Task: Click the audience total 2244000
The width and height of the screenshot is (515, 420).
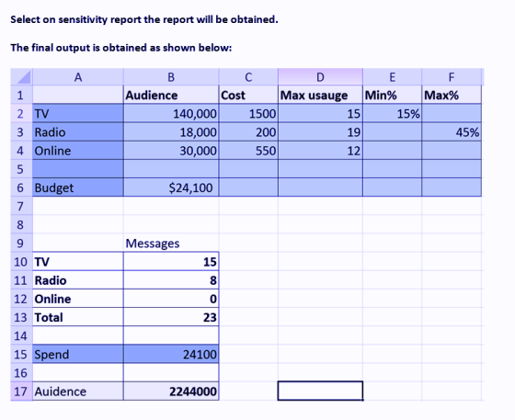Action: click(x=171, y=392)
